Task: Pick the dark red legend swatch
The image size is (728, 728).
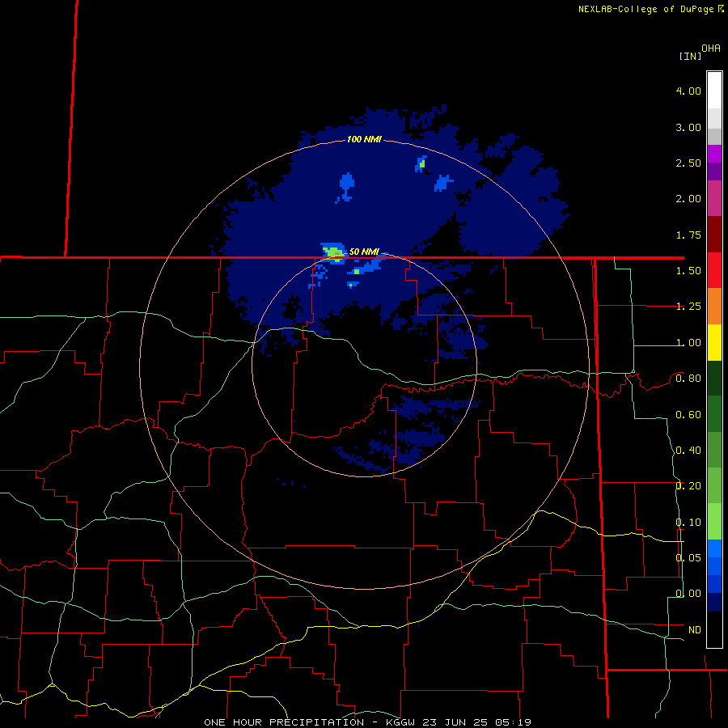Action: point(714,234)
